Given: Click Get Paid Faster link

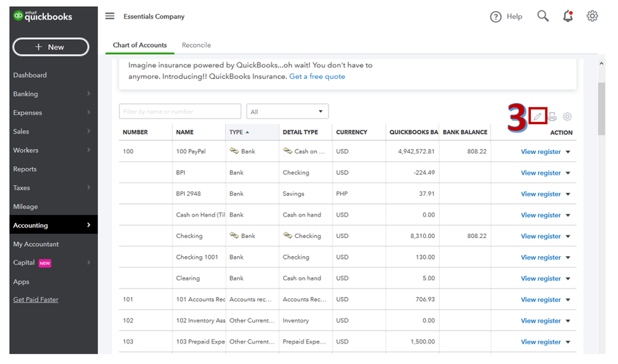Looking at the screenshot, I should (36, 299).
